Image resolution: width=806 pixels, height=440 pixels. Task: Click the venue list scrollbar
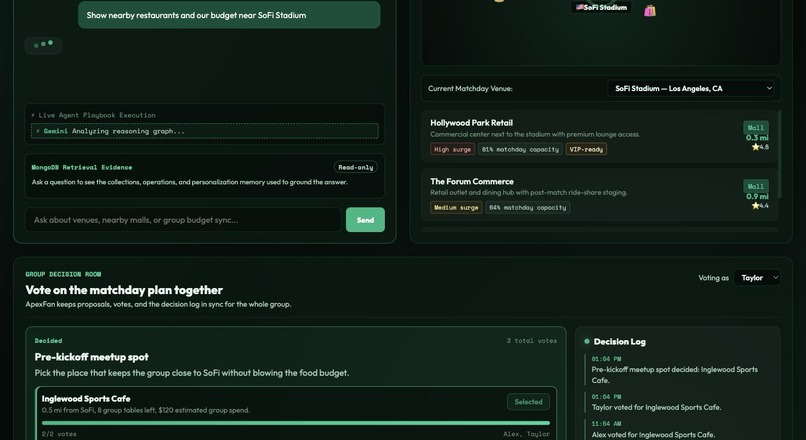click(779, 154)
